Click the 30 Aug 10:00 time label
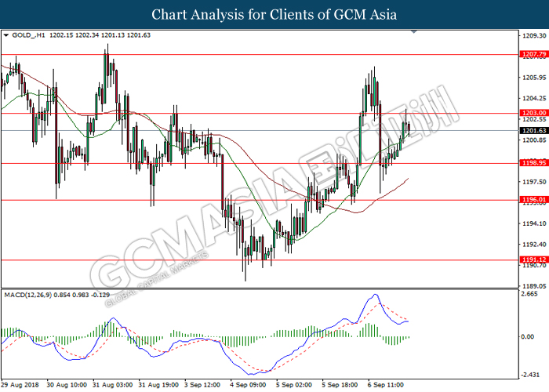This screenshot has width=549, height=392. (x=67, y=385)
